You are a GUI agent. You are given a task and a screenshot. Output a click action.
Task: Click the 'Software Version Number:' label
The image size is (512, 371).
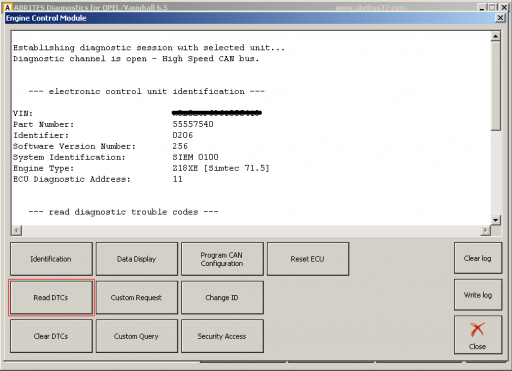pyautogui.click(x=74, y=147)
